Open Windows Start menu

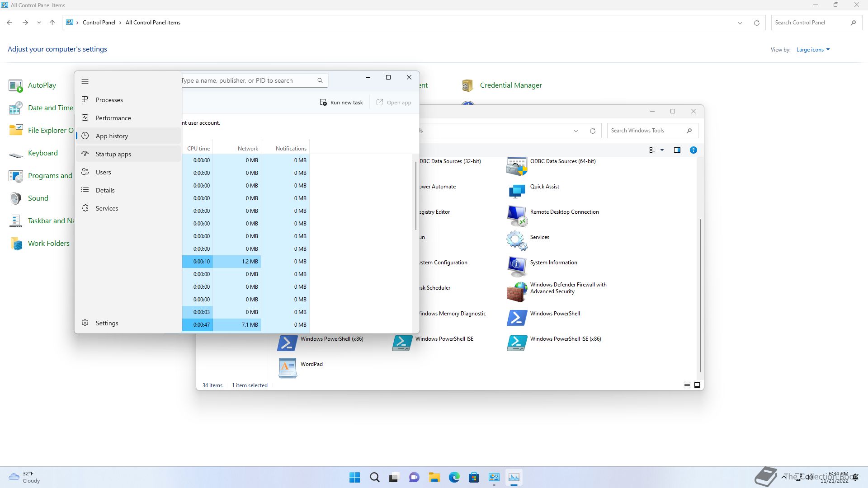355,477
